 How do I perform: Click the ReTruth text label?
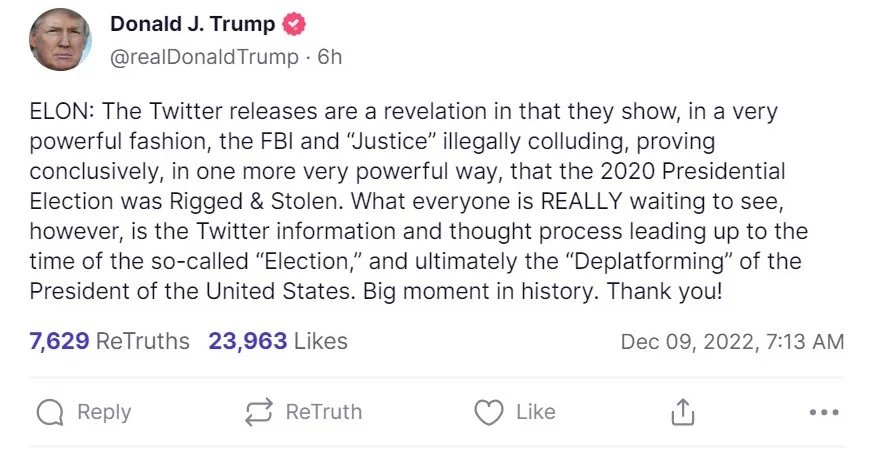324,412
